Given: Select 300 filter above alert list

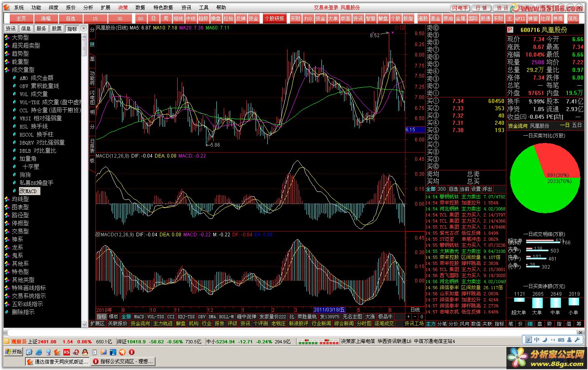Looking at the screenshot, I should pos(442,189).
